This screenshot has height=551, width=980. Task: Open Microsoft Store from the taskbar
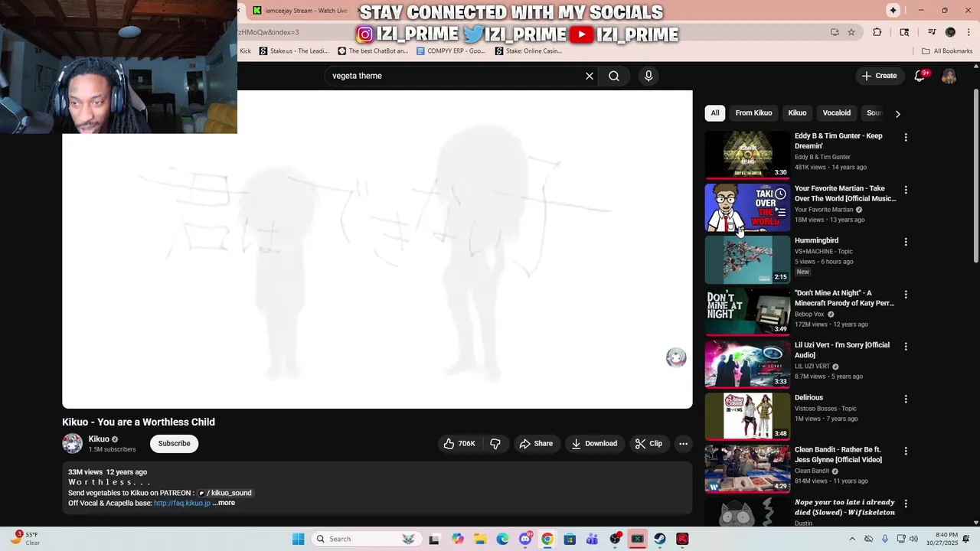click(x=570, y=539)
